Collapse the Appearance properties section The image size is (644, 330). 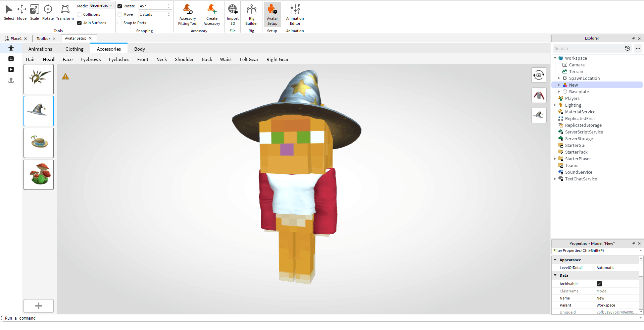click(x=555, y=260)
